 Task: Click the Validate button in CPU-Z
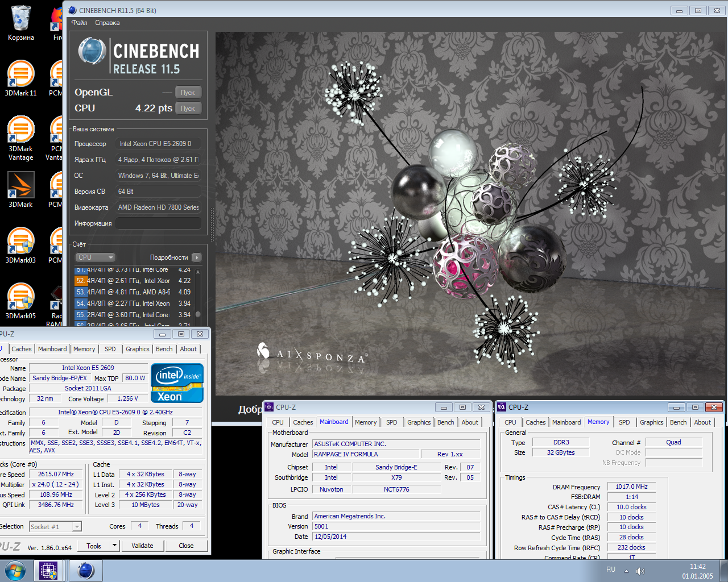tap(142, 546)
